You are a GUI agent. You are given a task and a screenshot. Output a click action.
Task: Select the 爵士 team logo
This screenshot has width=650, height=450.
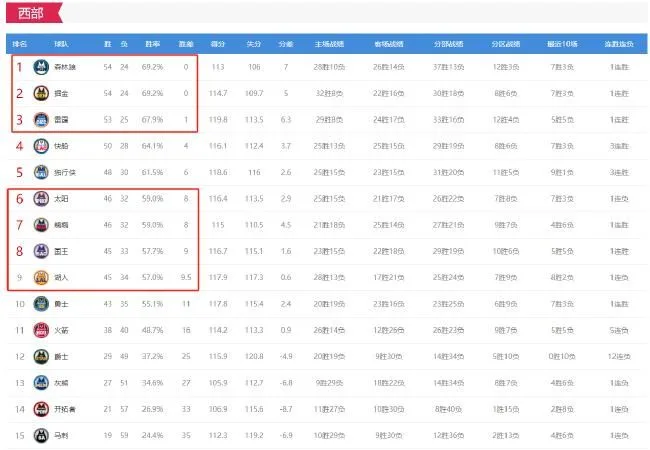pos(41,356)
